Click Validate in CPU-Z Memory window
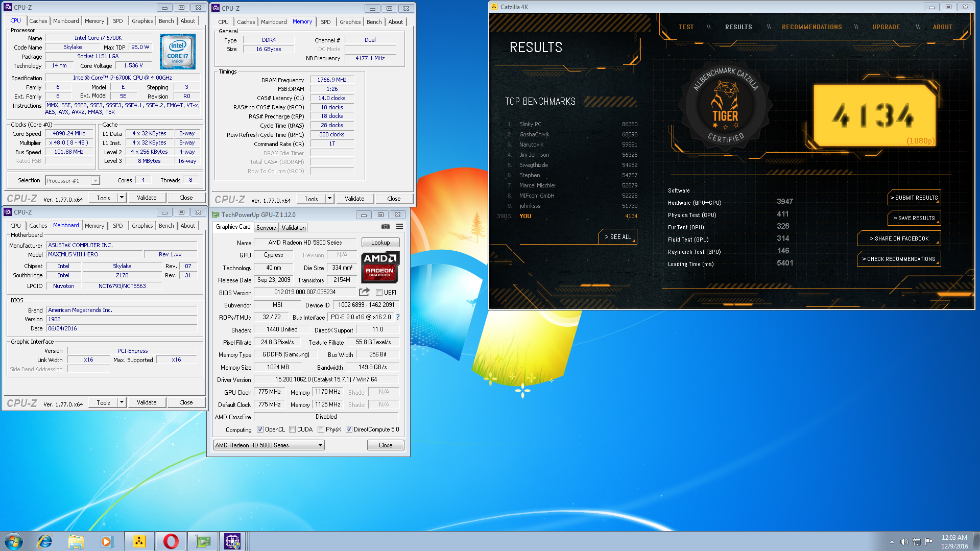980x551 pixels. pyautogui.click(x=354, y=199)
